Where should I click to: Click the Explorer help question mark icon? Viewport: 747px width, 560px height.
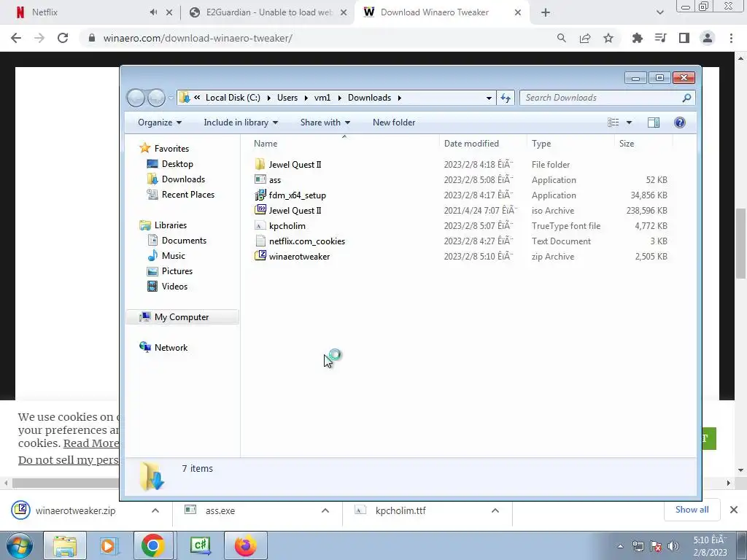[x=680, y=122]
